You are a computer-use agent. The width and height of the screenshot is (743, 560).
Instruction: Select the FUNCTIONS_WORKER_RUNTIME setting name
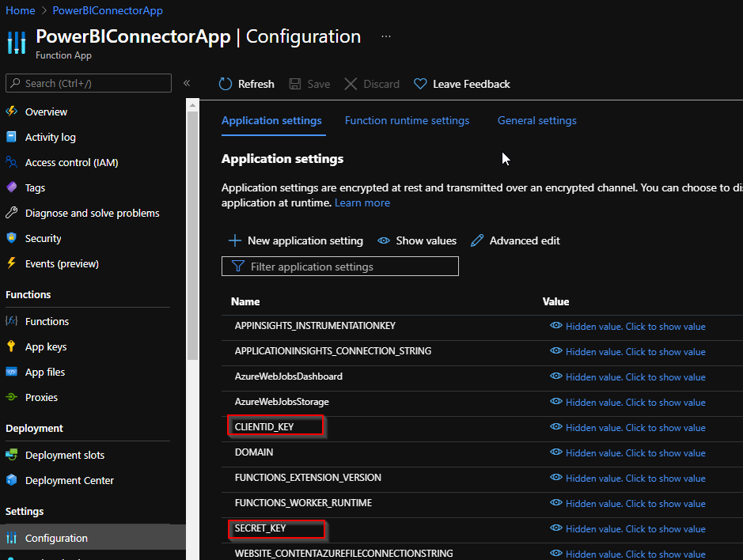[x=303, y=503]
